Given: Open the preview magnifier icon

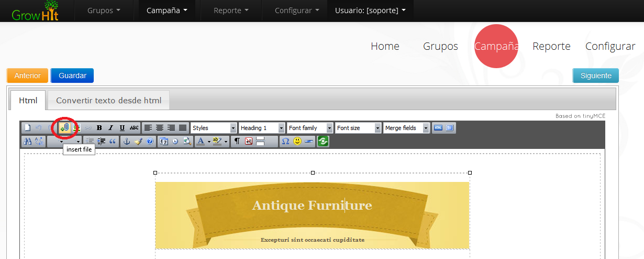Looking at the screenshot, I should click(x=187, y=142).
